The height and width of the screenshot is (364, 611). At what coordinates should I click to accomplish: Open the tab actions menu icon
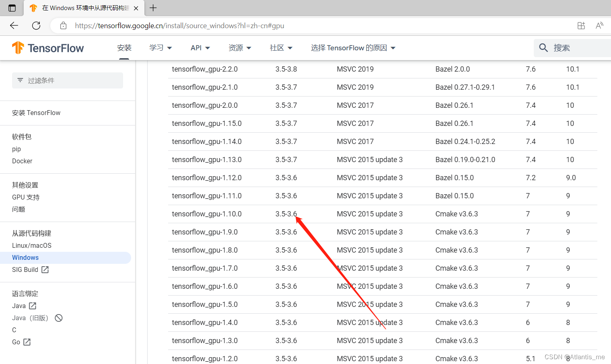click(12, 8)
